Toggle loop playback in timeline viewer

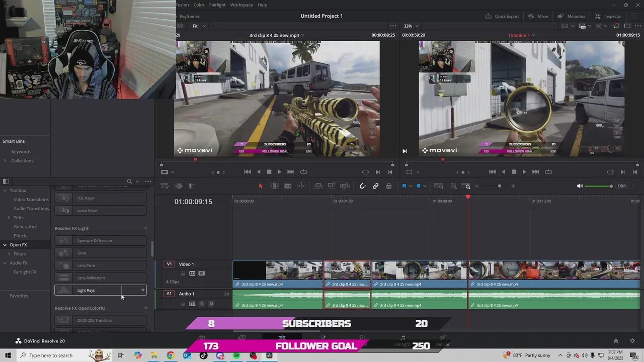pos(548,172)
